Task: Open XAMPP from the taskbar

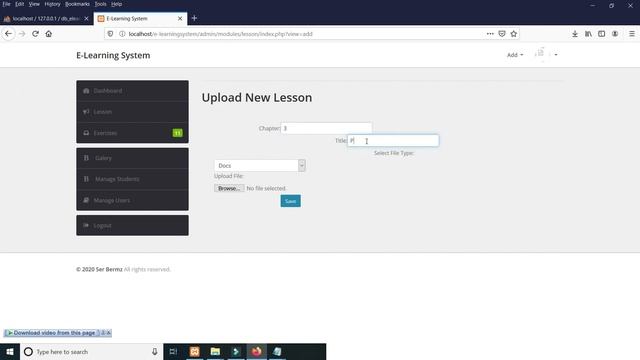Action: pyautogui.click(x=195, y=351)
